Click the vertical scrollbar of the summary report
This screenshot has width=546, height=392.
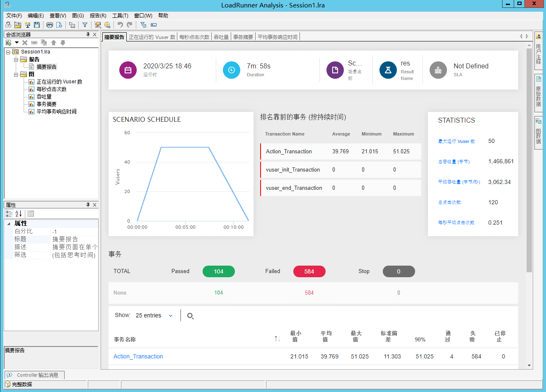pyautogui.click(x=529, y=166)
